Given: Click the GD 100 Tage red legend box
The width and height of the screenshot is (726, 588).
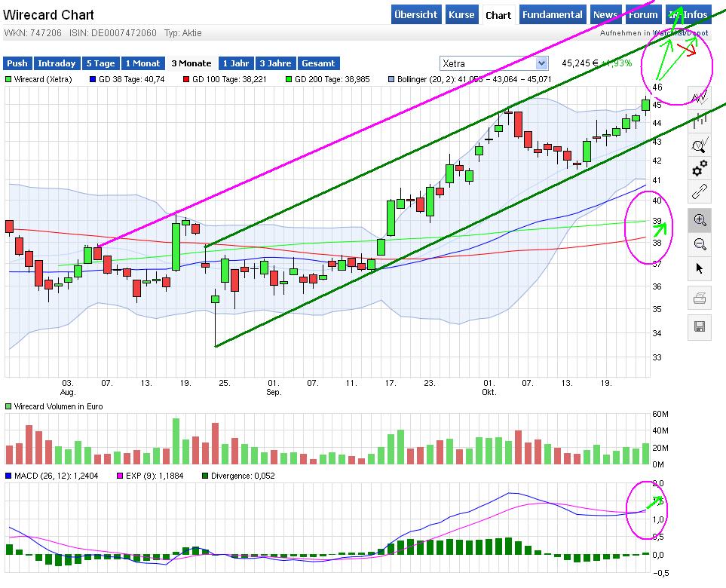Looking at the screenshot, I should [x=186, y=80].
